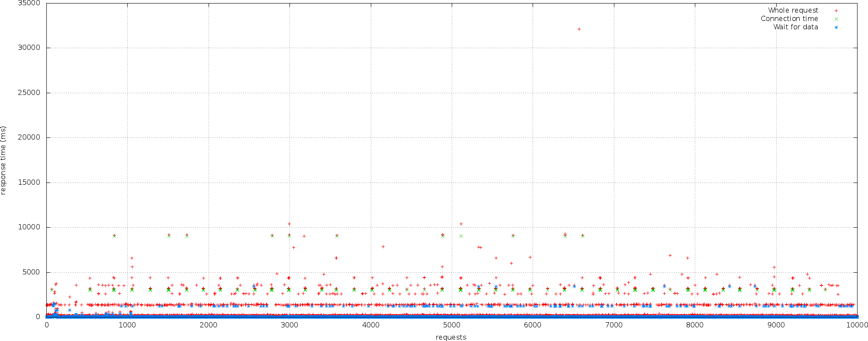Click the 4000 tick label on x-axis
This screenshot has height=341, width=868.
pyautogui.click(x=371, y=325)
